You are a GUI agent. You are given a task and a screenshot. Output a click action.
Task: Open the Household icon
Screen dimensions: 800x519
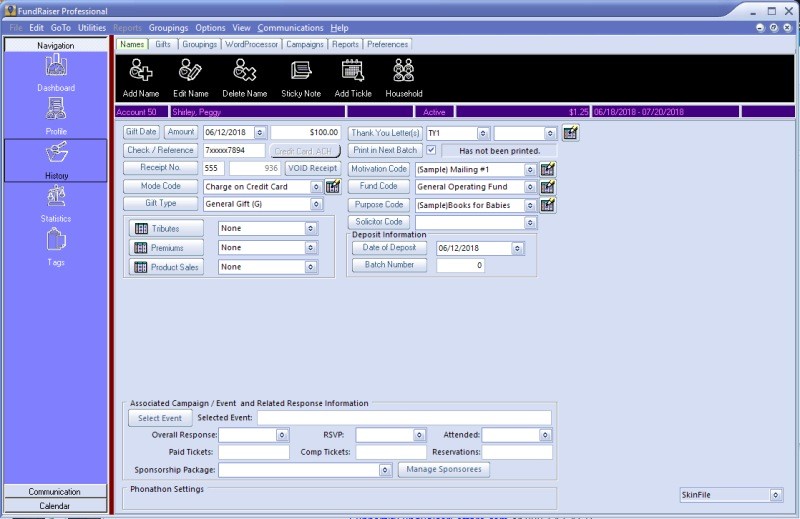click(x=404, y=70)
